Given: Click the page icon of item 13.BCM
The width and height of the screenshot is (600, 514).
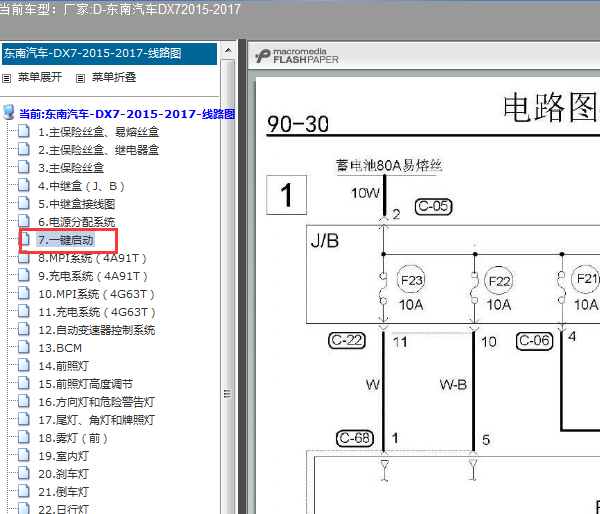Looking at the screenshot, I should 24,347.
